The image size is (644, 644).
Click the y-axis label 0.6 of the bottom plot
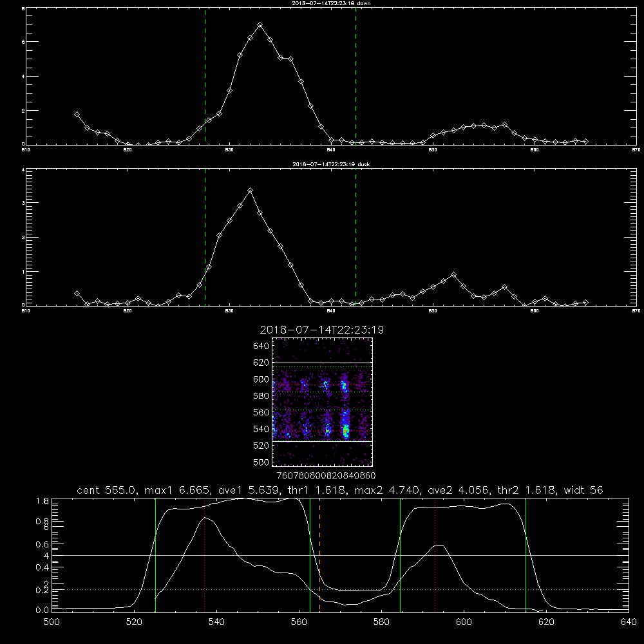pyautogui.click(x=43, y=544)
